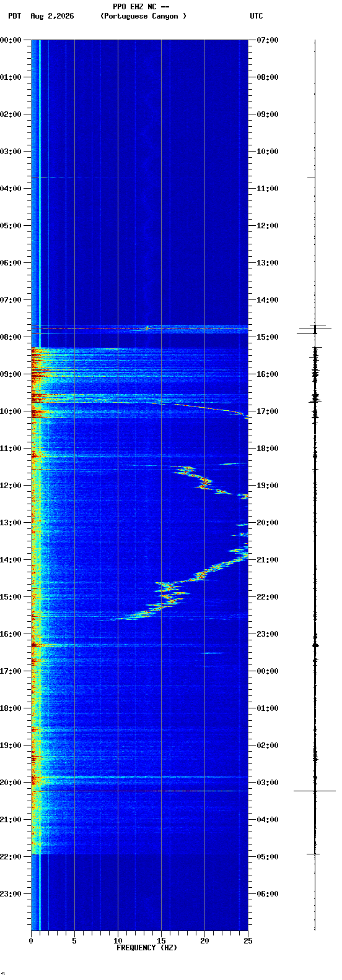Click the date "Aug 2,2026"
Image resolution: width=342 pixels, height=980 pixels.
52,16
